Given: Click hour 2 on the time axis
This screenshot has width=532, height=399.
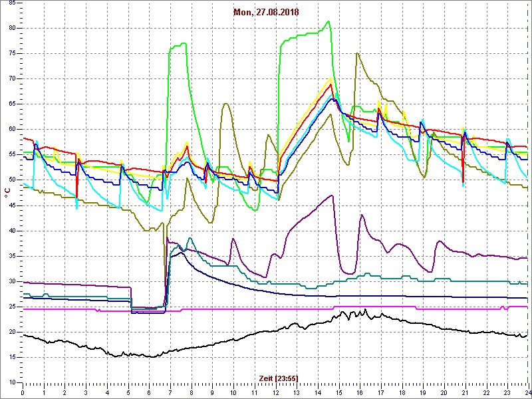Looking at the screenshot, I should 65,392.
